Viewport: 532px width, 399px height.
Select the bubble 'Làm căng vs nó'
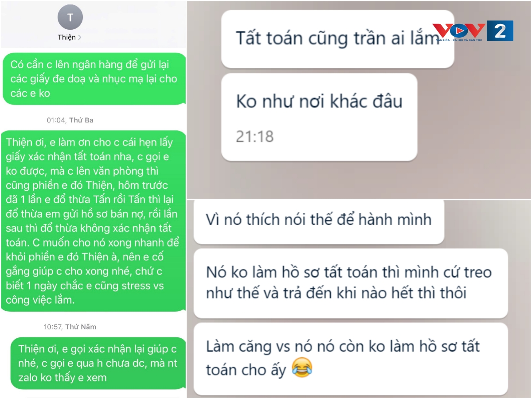(x=351, y=359)
